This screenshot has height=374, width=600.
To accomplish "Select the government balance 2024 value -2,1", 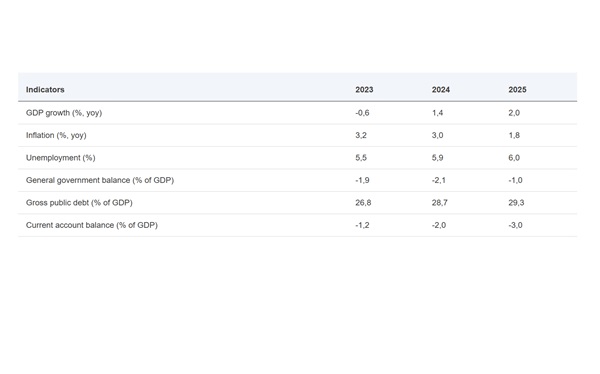I will click(439, 180).
